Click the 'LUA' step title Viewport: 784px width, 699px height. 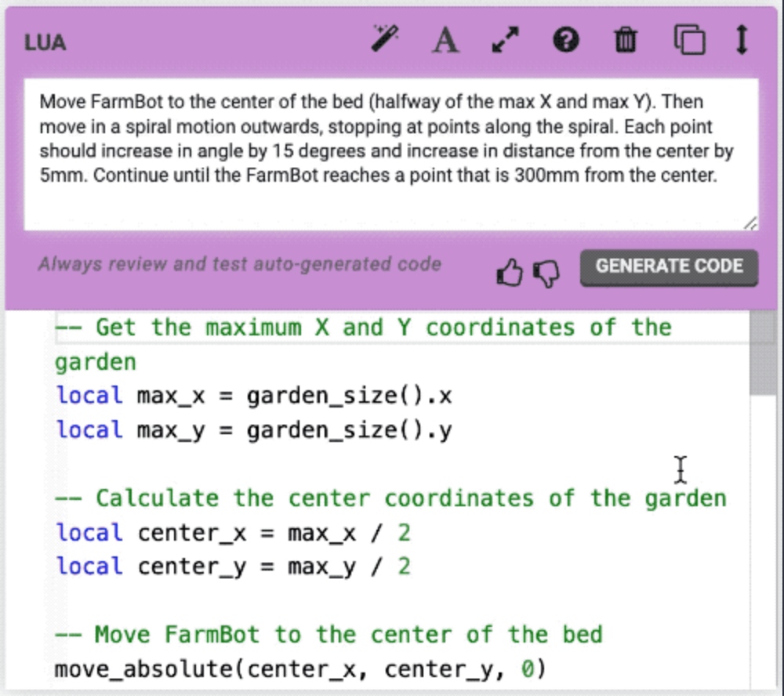pos(45,42)
